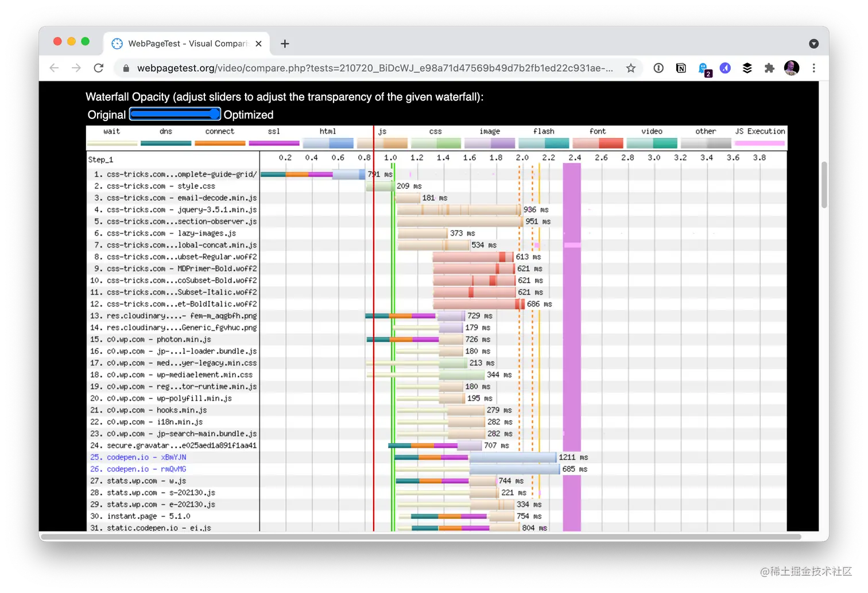Click the address bar URL
Screen dimensions: 868x593
pos(375,68)
